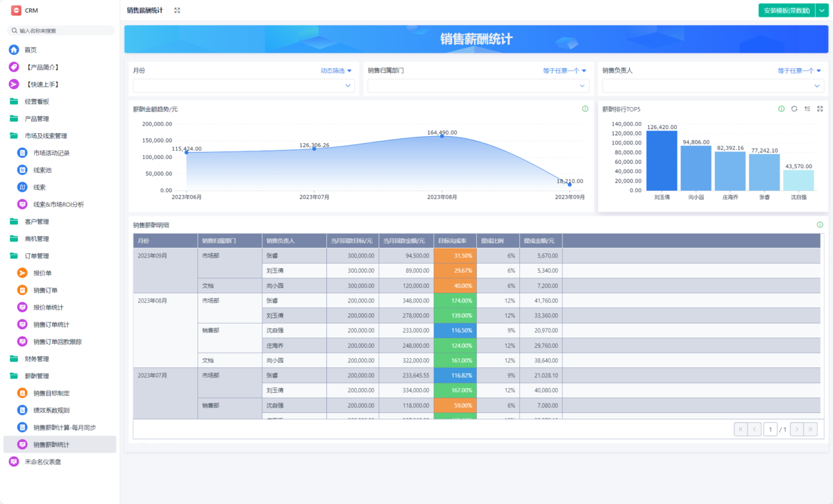This screenshot has width=833, height=504.
Task: Open the 销售归属部门 filter select box
Action: tap(478, 85)
